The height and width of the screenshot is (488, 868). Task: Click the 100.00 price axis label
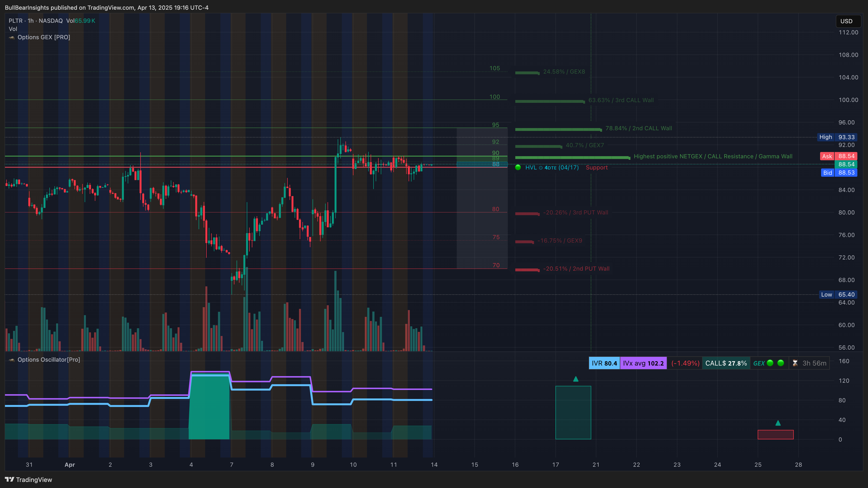pos(848,100)
